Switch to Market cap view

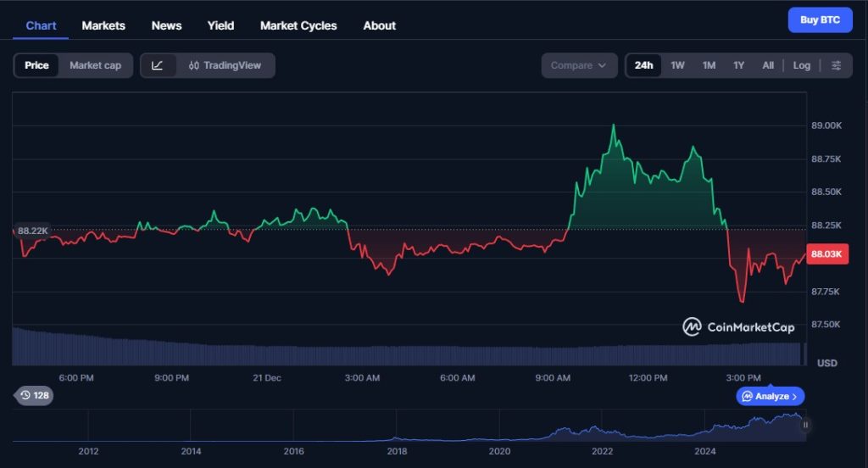pyautogui.click(x=95, y=65)
